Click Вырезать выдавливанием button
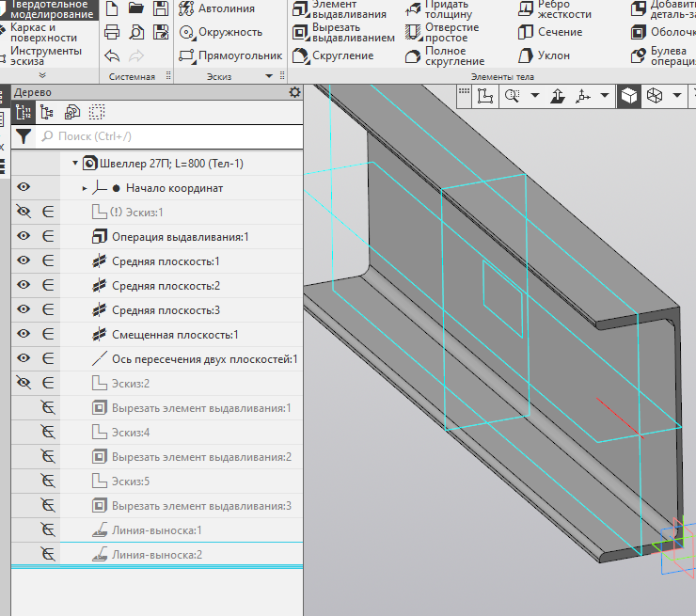 pyautogui.click(x=343, y=32)
